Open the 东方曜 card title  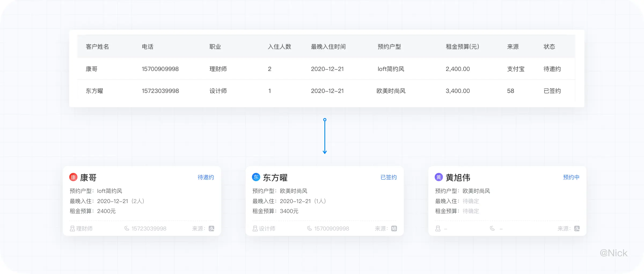coord(275,178)
